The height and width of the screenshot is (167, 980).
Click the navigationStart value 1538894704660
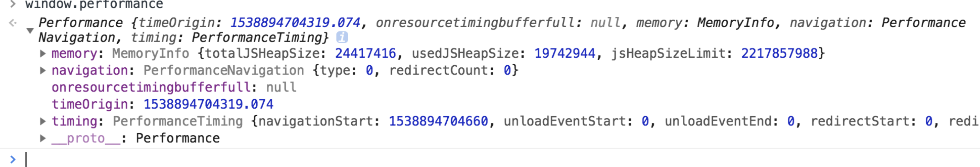tap(438, 121)
